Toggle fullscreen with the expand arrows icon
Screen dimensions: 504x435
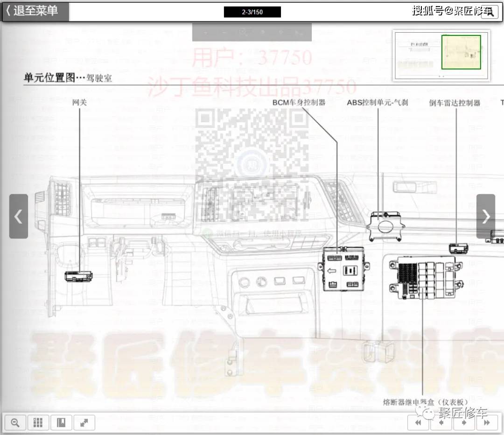click(x=84, y=423)
